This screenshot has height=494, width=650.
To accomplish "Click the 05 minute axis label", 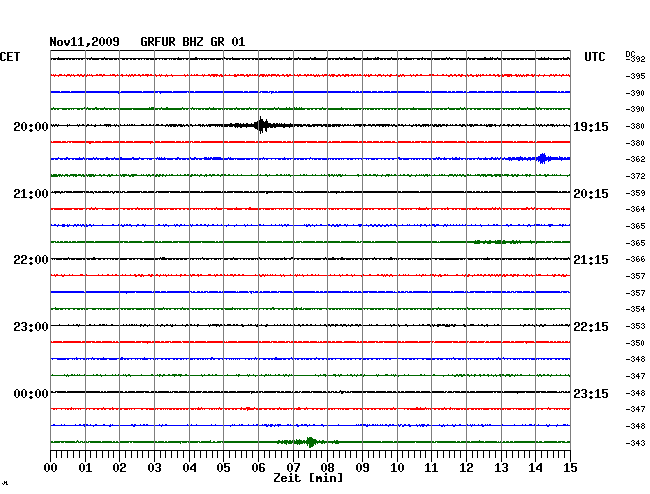I will click(223, 468).
